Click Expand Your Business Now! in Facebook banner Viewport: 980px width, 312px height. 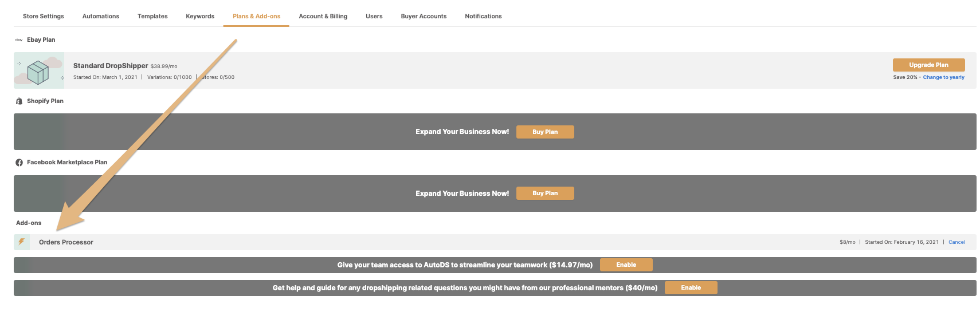462,193
